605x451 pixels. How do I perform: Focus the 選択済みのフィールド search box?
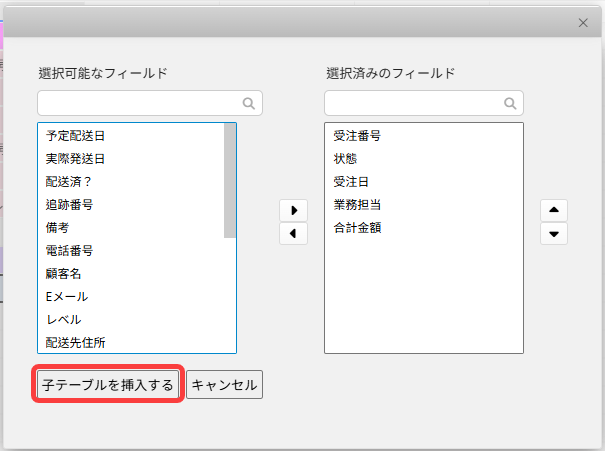tap(414, 103)
